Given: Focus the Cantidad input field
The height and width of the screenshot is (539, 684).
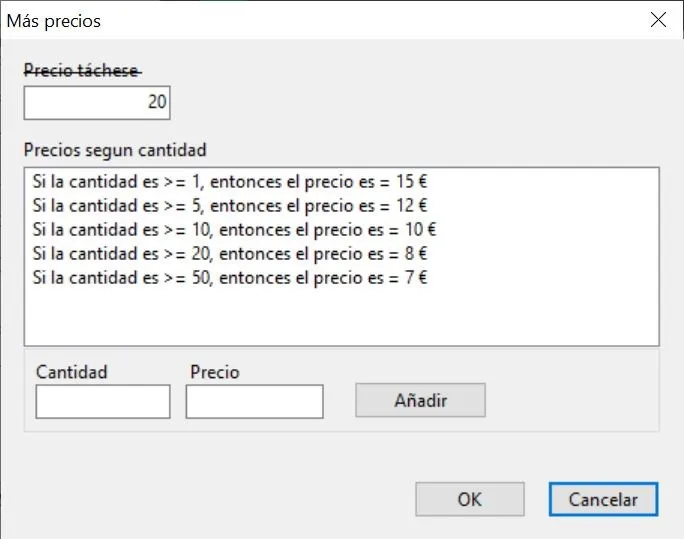Looking at the screenshot, I should 103,401.
